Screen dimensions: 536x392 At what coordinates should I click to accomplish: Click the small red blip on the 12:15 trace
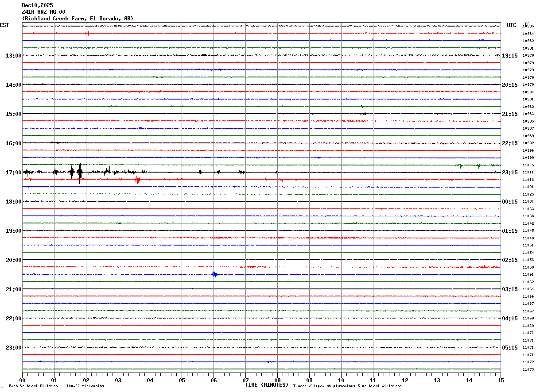[x=87, y=34]
